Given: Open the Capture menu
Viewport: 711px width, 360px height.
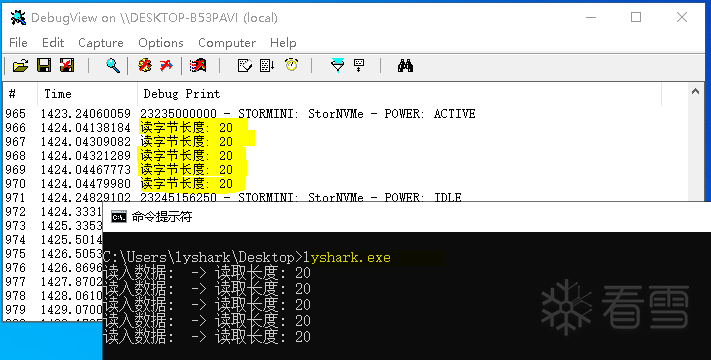Looking at the screenshot, I should (x=101, y=43).
